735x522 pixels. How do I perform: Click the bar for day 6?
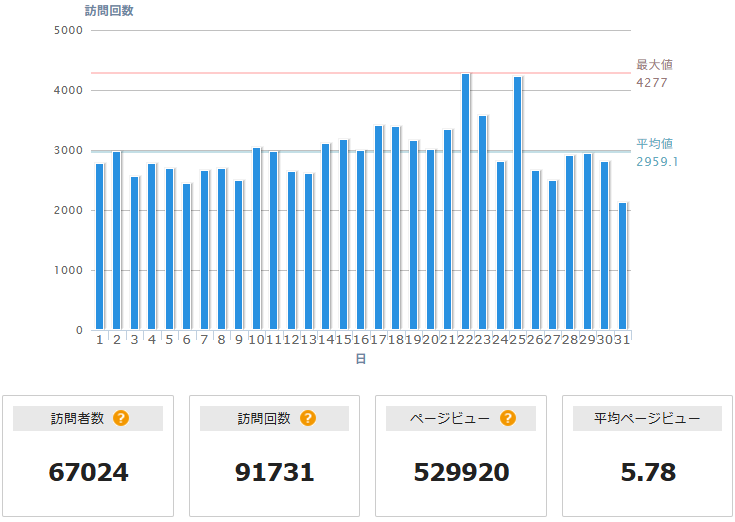click(186, 256)
